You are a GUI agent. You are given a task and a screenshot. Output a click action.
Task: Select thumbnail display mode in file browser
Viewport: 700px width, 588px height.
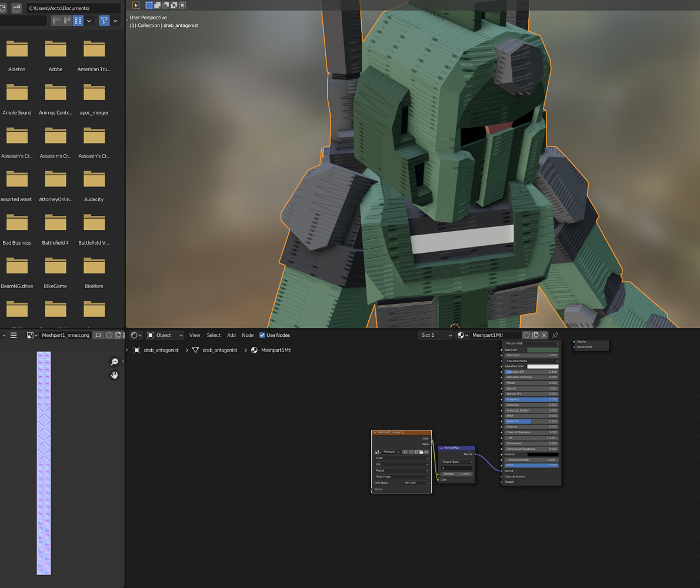click(x=78, y=21)
